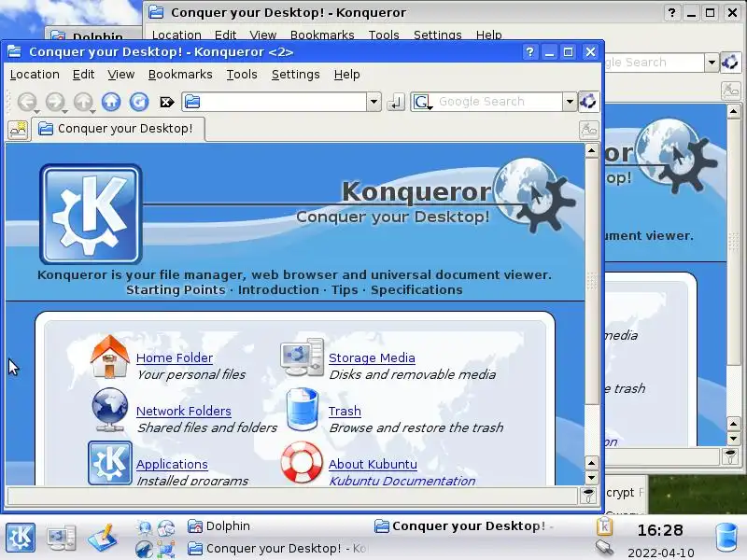Click the removable device tray icon

[604, 548]
